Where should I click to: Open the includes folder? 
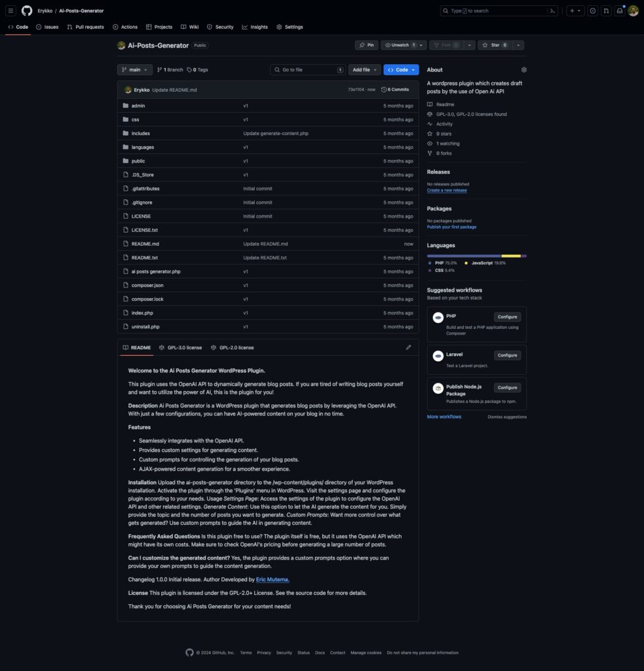pyautogui.click(x=141, y=134)
